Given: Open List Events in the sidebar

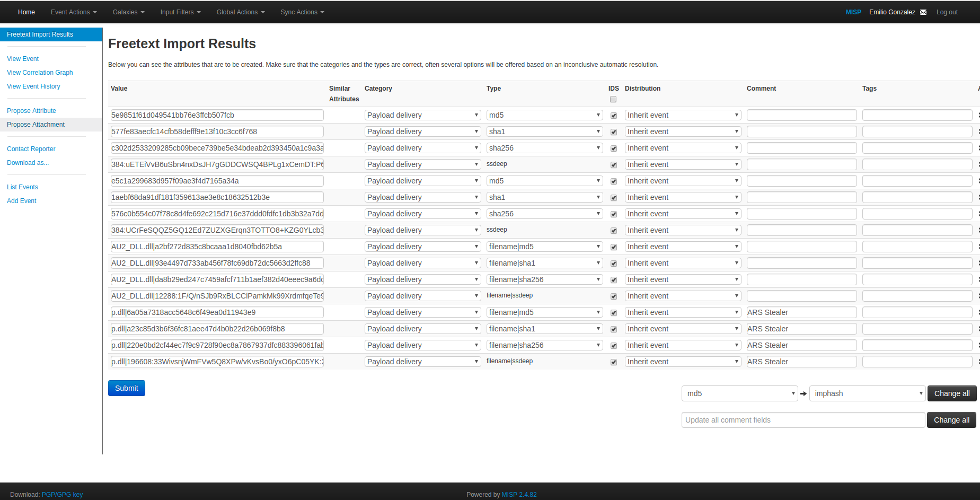Looking at the screenshot, I should [22, 187].
